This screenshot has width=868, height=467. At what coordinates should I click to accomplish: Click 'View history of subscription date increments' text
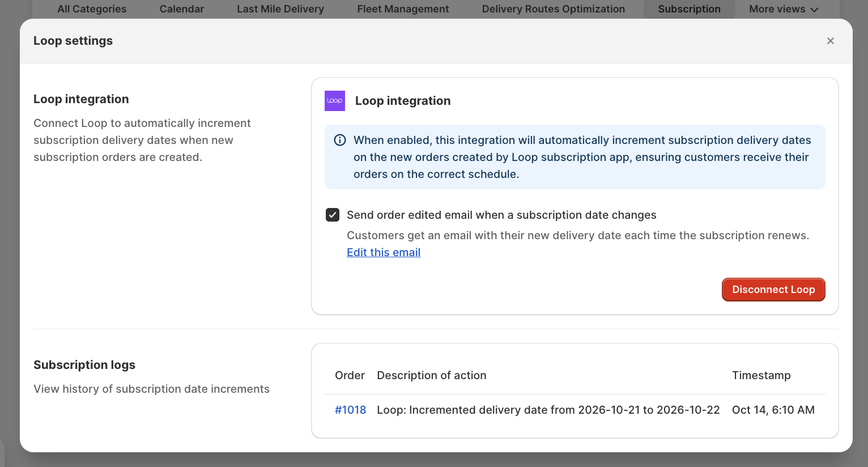click(x=151, y=389)
